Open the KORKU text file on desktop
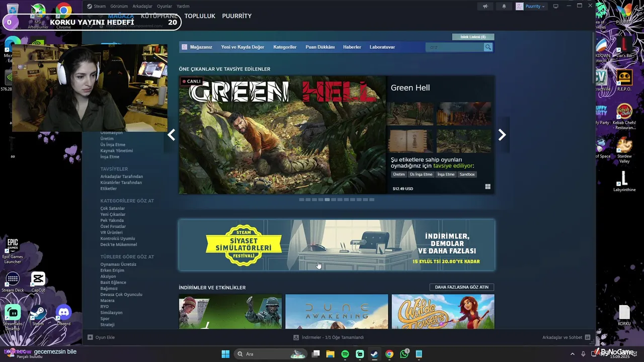Viewport: 644px width, 362px height. 624,315
